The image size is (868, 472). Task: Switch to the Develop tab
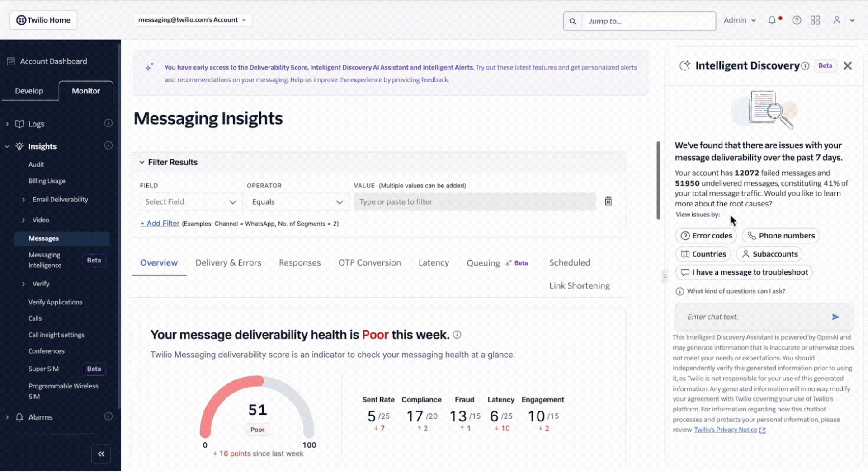click(29, 91)
